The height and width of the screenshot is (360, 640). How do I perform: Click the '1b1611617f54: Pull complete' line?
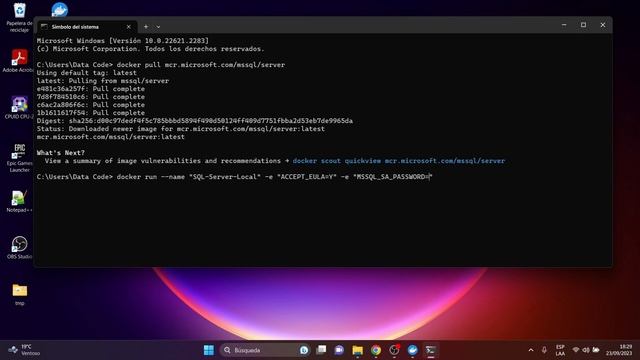[x=91, y=113]
